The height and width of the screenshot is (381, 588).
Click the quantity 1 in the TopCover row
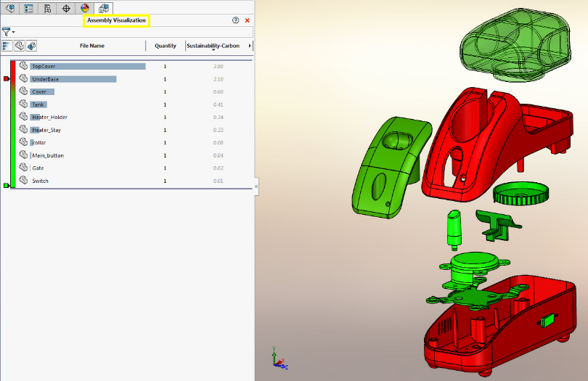click(x=165, y=66)
